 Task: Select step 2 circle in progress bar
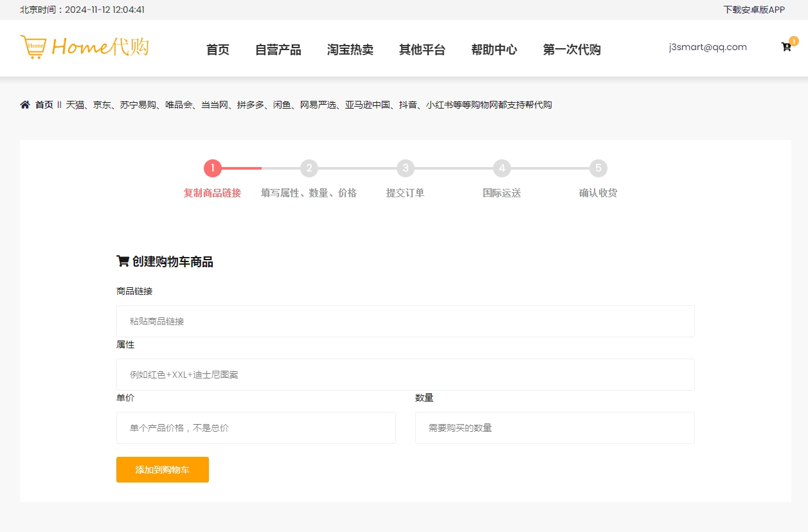(x=309, y=168)
